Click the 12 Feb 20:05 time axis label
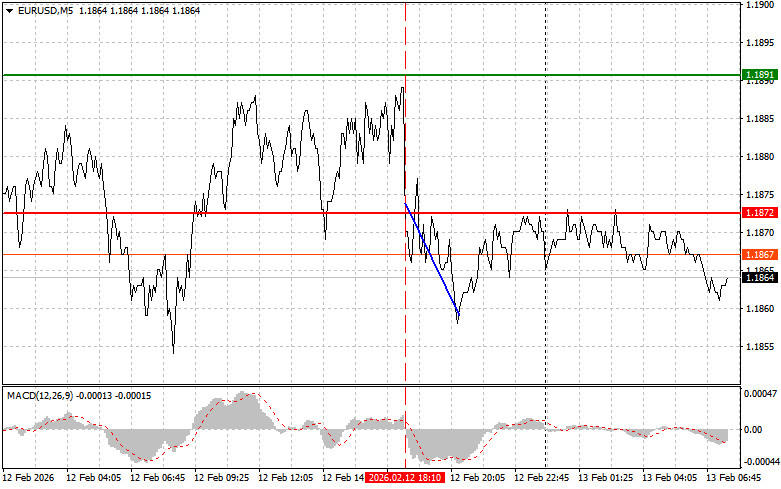This screenshot has height=489, width=781. (x=478, y=478)
